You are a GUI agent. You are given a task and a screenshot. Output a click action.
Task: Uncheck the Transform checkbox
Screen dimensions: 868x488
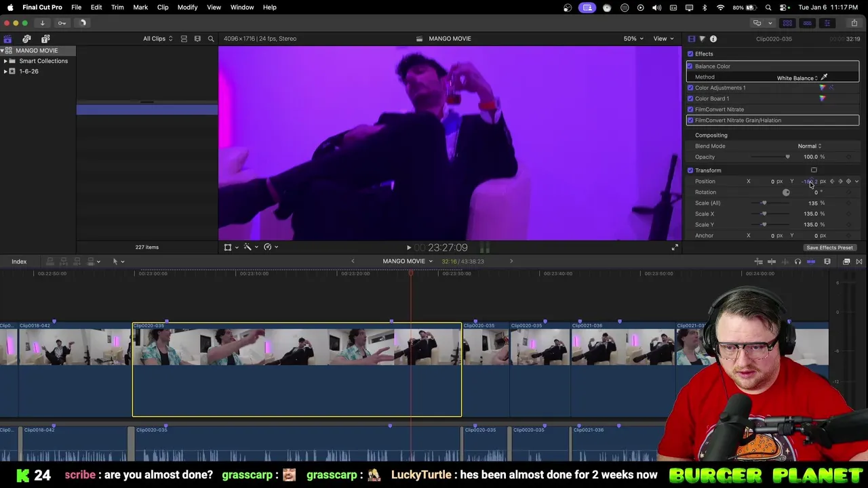(690, 170)
